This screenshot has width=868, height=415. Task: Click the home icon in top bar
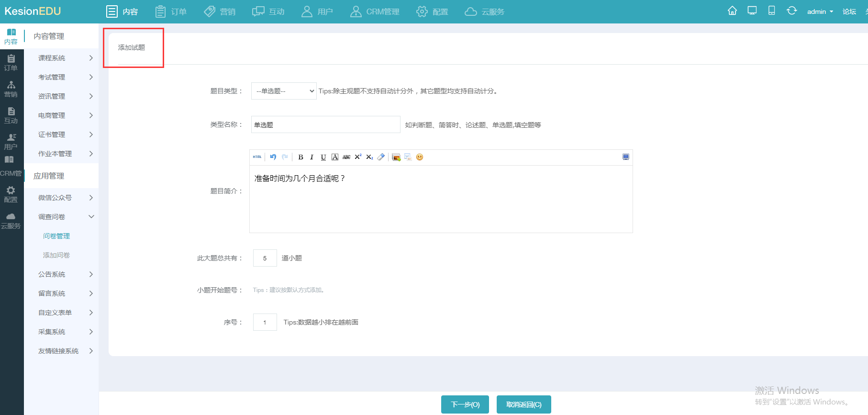coord(732,11)
